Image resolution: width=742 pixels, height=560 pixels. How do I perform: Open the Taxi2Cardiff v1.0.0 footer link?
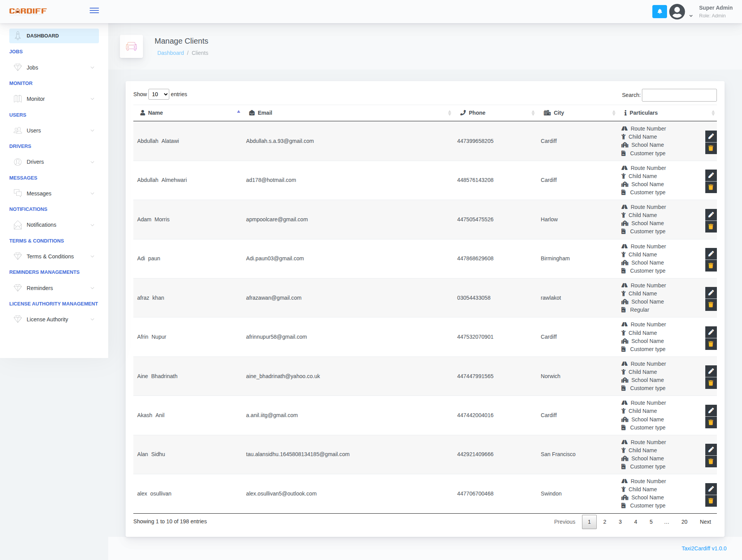pyautogui.click(x=703, y=548)
